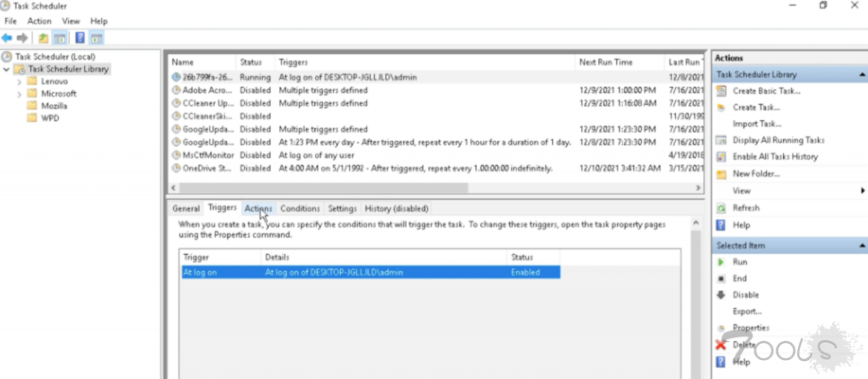Screen dimensions: 868x379
Task: Expand the Microsoft folder node
Action: pos(19,94)
